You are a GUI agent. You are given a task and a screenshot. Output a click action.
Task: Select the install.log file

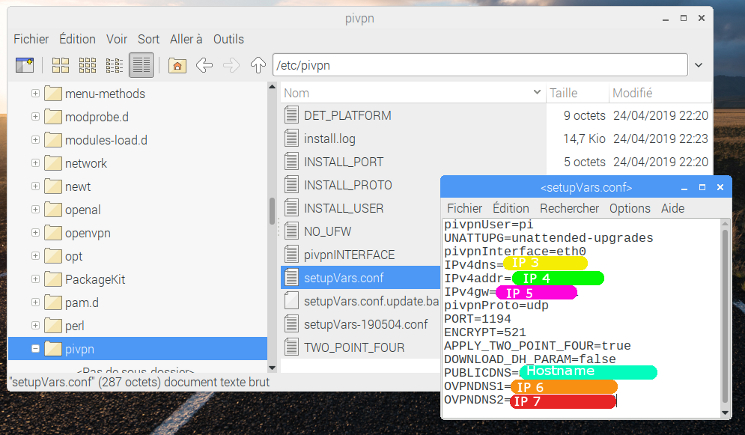point(329,139)
